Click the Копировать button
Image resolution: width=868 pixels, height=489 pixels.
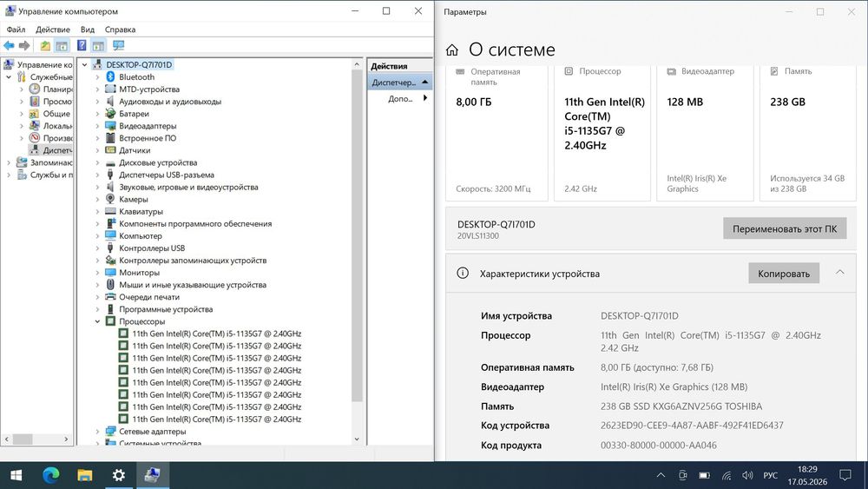783,273
